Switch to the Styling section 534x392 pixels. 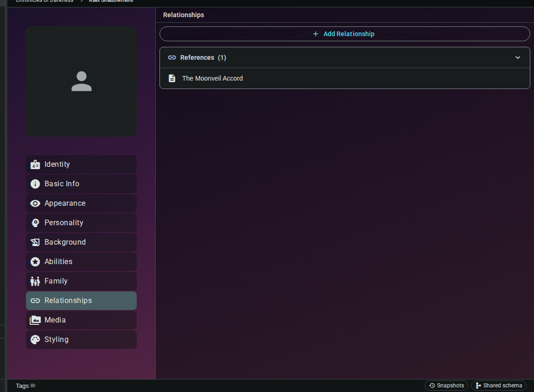point(82,340)
